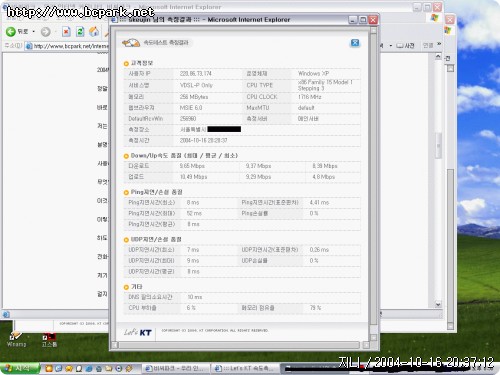Click UDP standard deviation value 0.26 ms
Image resolution: width=500 pixels, height=375 pixels.
tap(319, 250)
